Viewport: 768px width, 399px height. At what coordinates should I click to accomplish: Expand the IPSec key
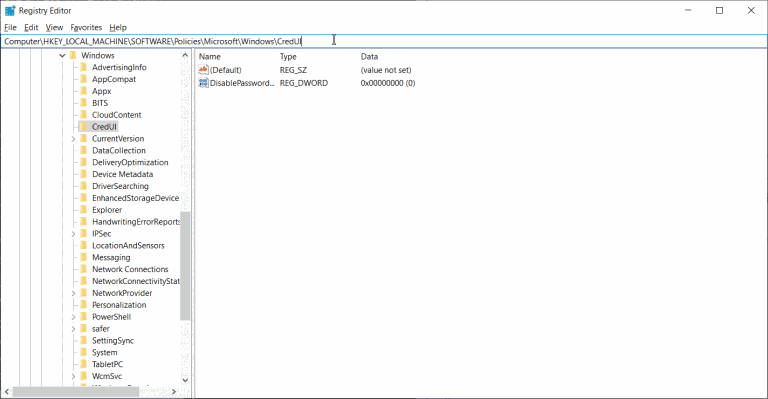73,234
